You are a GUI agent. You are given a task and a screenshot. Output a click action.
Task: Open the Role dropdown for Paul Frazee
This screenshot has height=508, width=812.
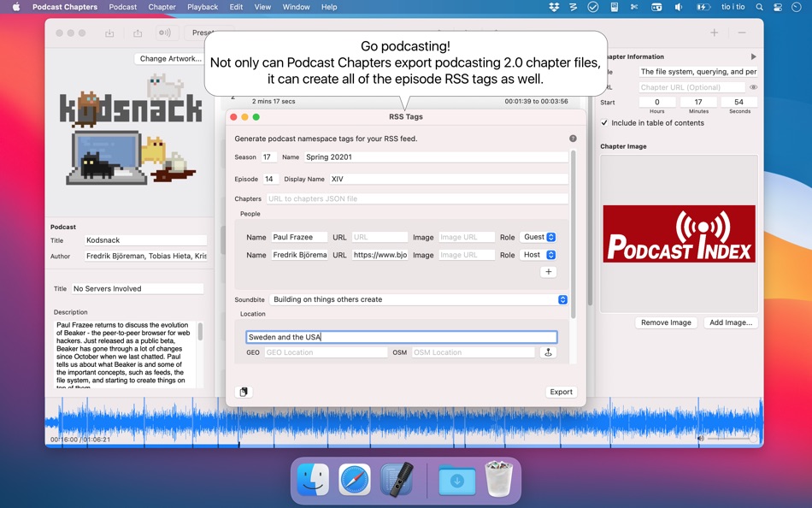pyautogui.click(x=538, y=237)
